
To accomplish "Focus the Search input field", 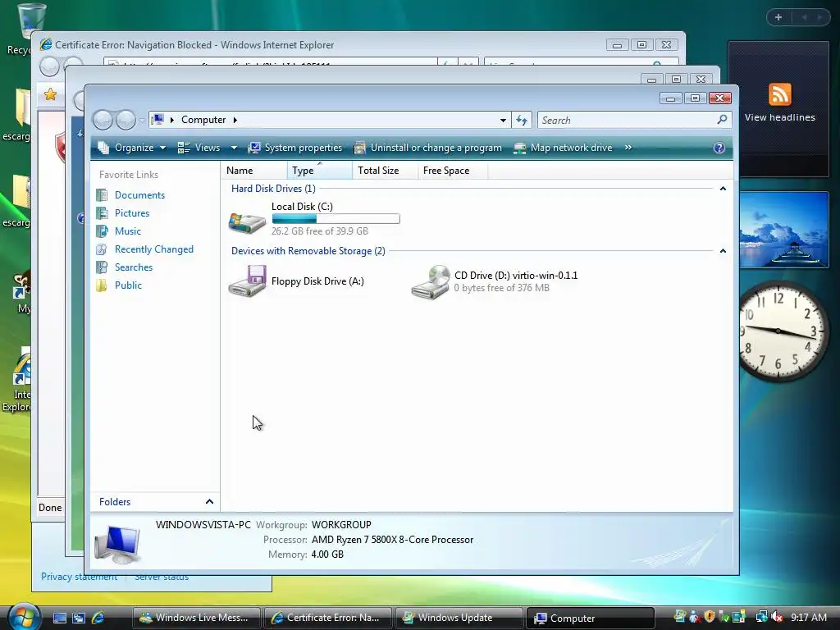I will [x=634, y=120].
